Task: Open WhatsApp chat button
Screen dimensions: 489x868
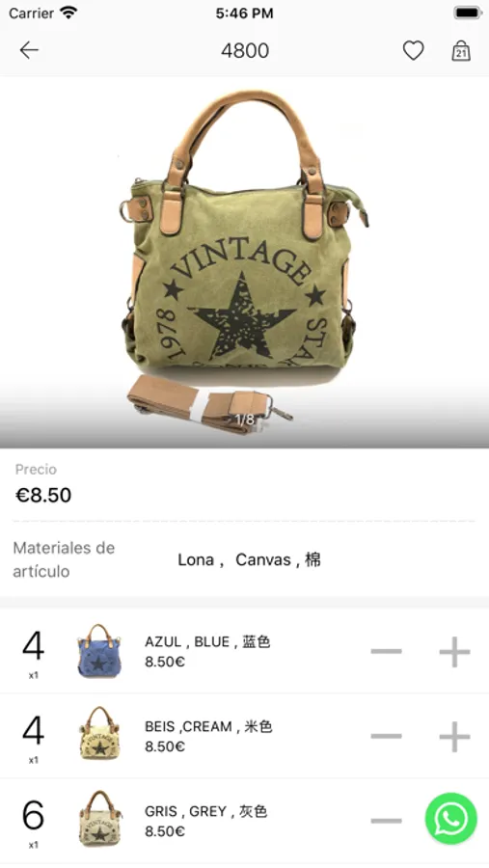Action: [450, 819]
